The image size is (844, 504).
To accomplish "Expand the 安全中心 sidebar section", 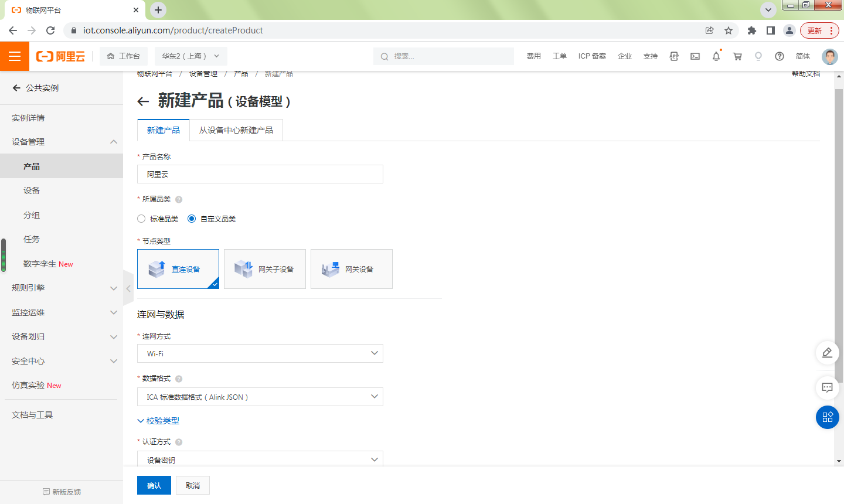I will [114, 361].
